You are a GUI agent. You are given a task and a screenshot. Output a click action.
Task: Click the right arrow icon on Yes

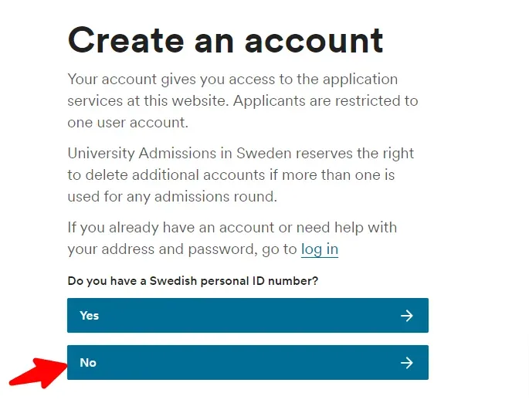click(407, 315)
